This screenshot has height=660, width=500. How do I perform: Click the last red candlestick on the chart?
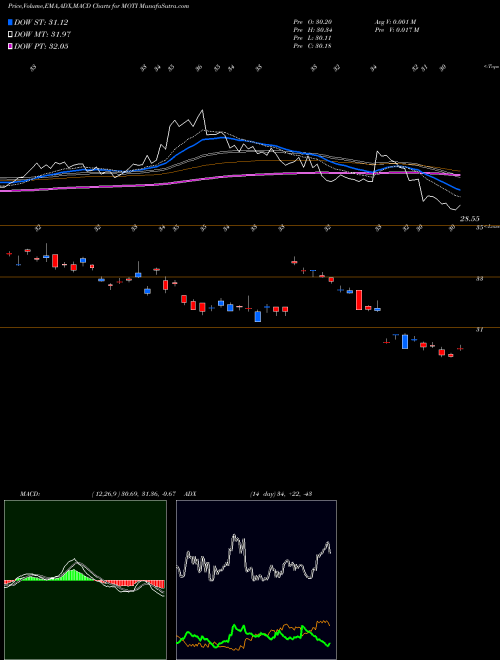(460, 348)
